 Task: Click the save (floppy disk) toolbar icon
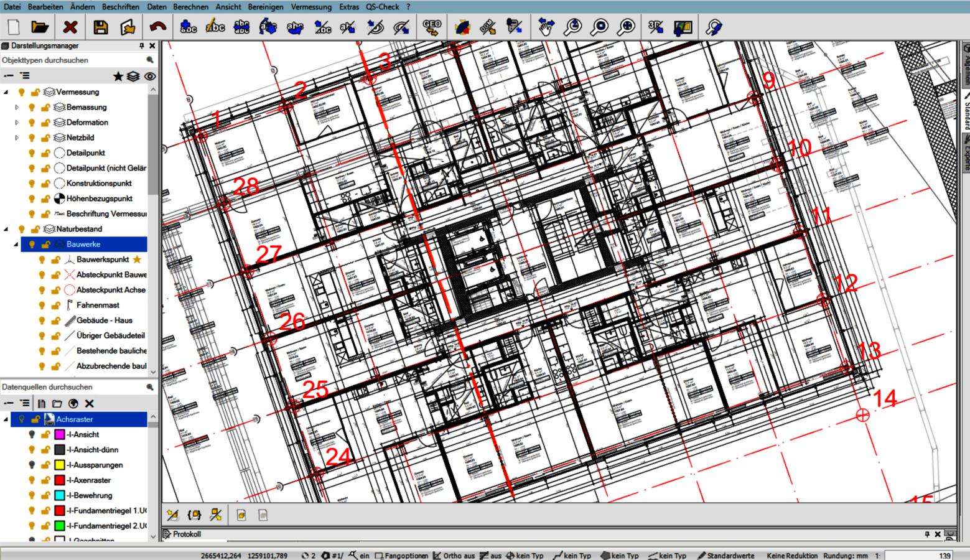[x=100, y=27]
